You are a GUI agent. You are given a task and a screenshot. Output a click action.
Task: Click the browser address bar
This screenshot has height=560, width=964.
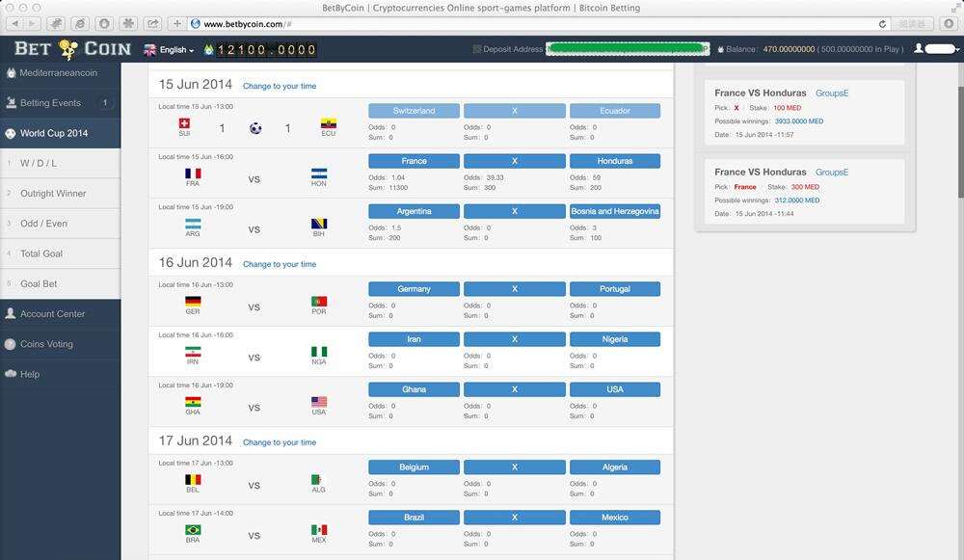click(x=540, y=24)
